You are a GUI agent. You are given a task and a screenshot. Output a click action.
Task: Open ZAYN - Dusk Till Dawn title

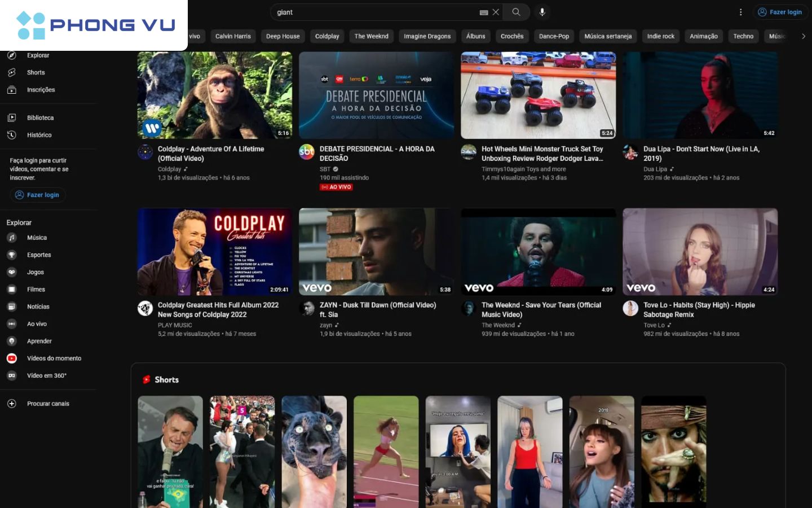pyautogui.click(x=378, y=310)
